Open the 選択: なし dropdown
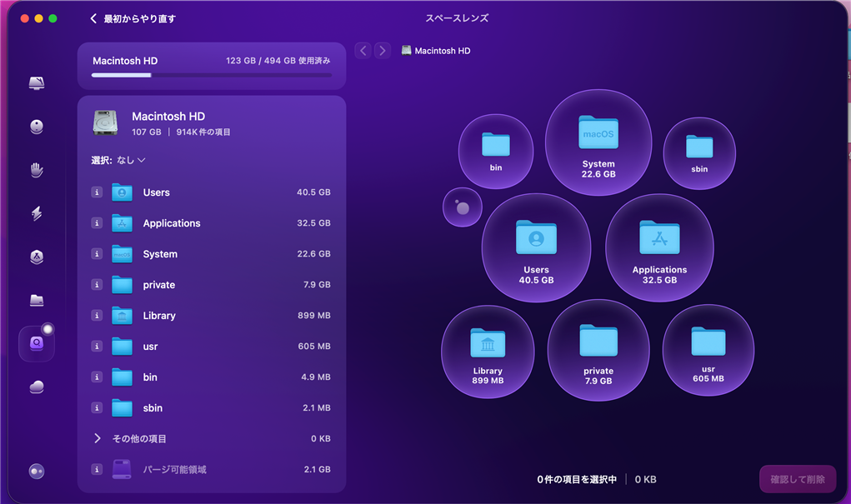The width and height of the screenshot is (851, 504). pyautogui.click(x=118, y=160)
